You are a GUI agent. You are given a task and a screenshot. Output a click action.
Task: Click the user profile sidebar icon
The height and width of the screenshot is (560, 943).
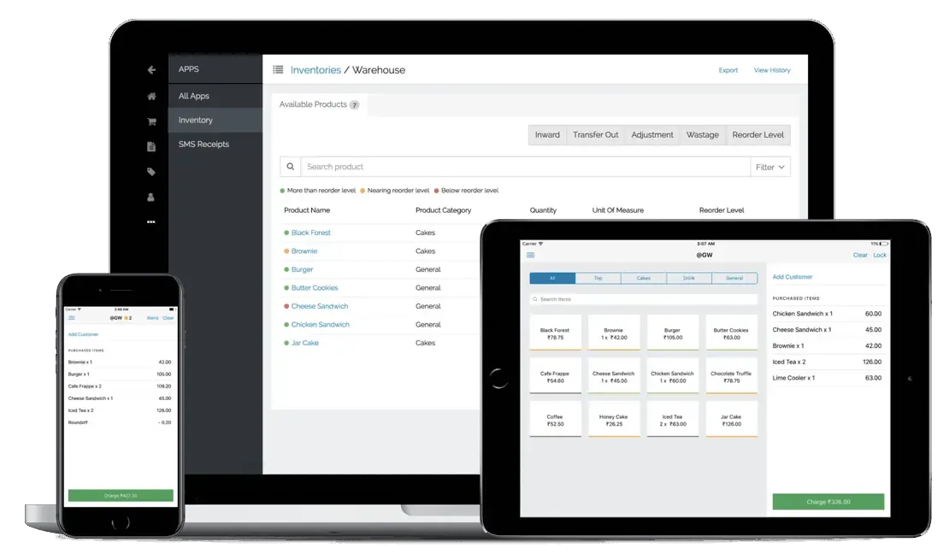151,197
